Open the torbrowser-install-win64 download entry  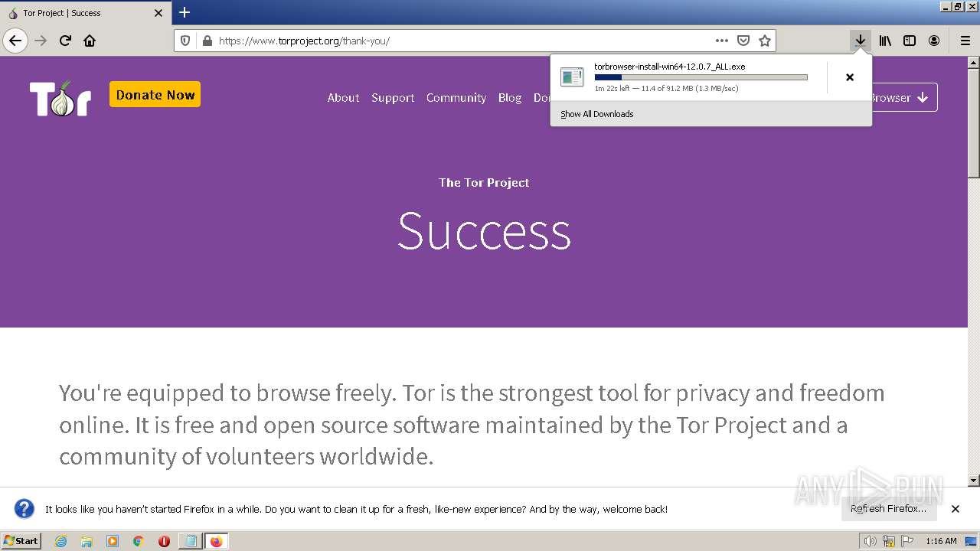click(689, 77)
